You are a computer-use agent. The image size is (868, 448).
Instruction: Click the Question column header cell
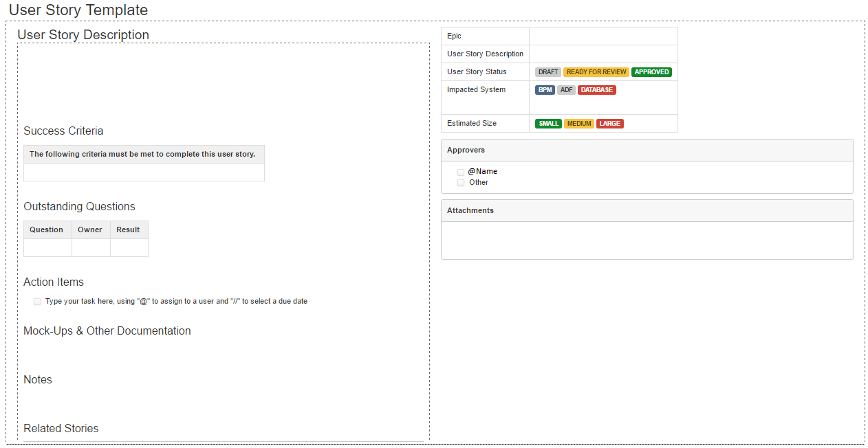click(47, 229)
